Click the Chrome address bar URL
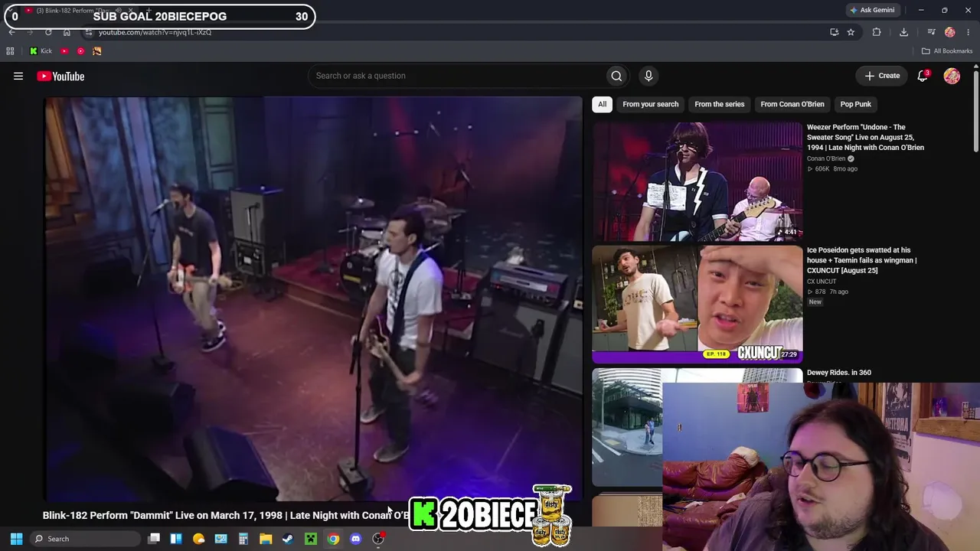This screenshot has width=980, height=551. point(155,32)
